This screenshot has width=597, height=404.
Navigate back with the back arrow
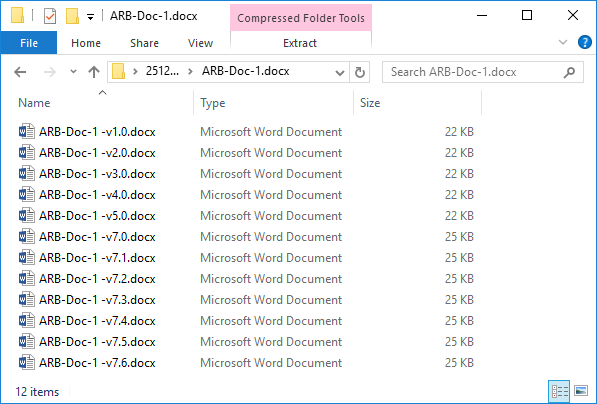click(x=20, y=72)
